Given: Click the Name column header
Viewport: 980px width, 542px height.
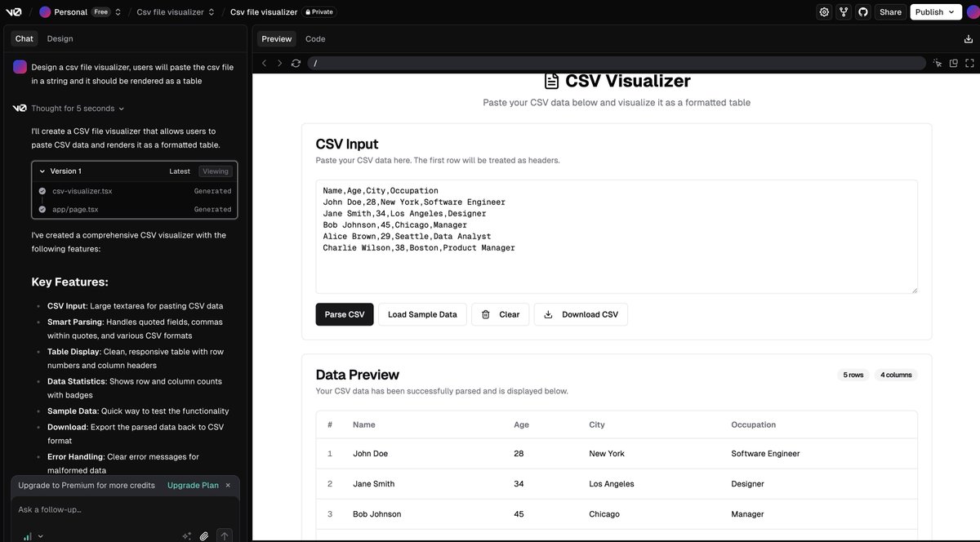Looking at the screenshot, I should (364, 424).
